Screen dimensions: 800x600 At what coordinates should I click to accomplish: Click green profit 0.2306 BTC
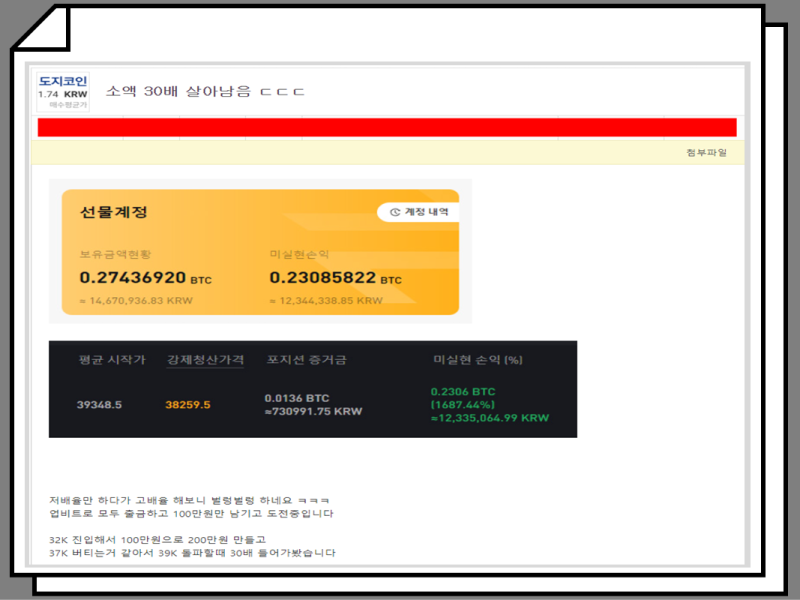click(463, 391)
